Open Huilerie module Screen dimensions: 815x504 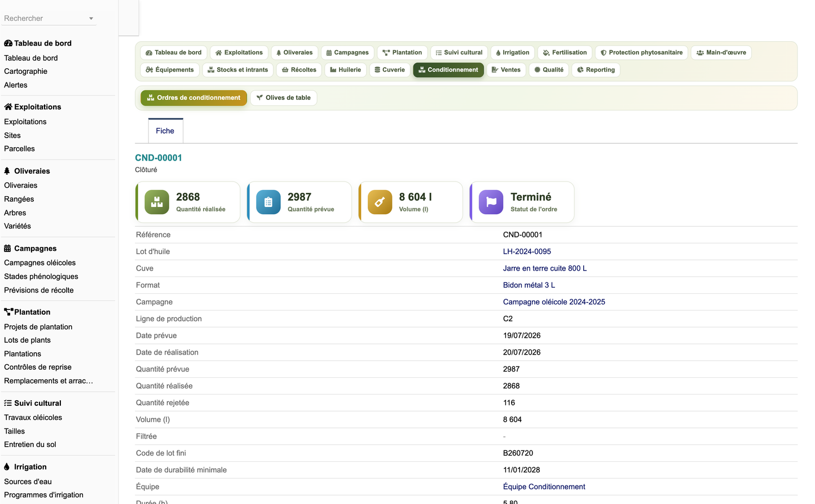pos(346,70)
